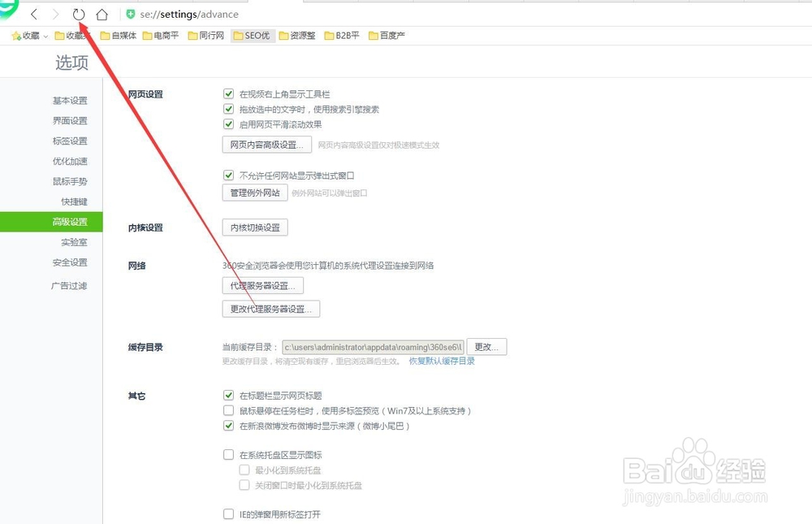Image resolution: width=812 pixels, height=524 pixels.
Task: Disable 在视频右上角显示工具栏 option
Action: 229,93
